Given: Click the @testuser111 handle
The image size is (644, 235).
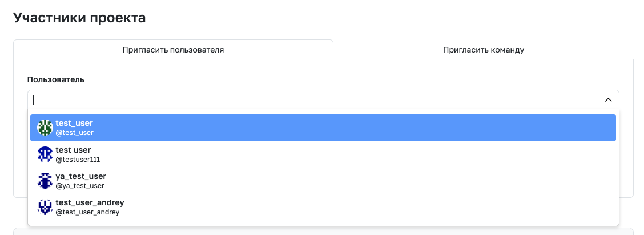Looking at the screenshot, I should point(78,160).
